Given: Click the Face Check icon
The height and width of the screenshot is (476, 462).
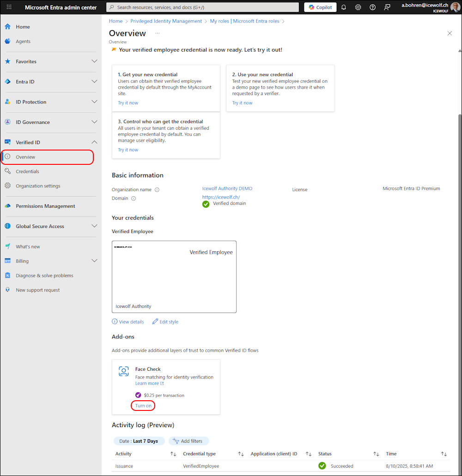Looking at the screenshot, I should (124, 371).
